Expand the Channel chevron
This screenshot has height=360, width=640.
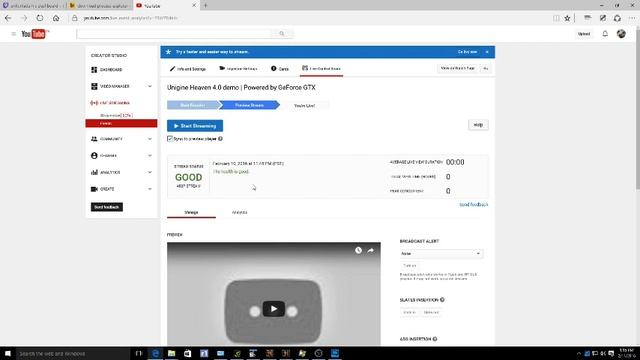tap(150, 156)
